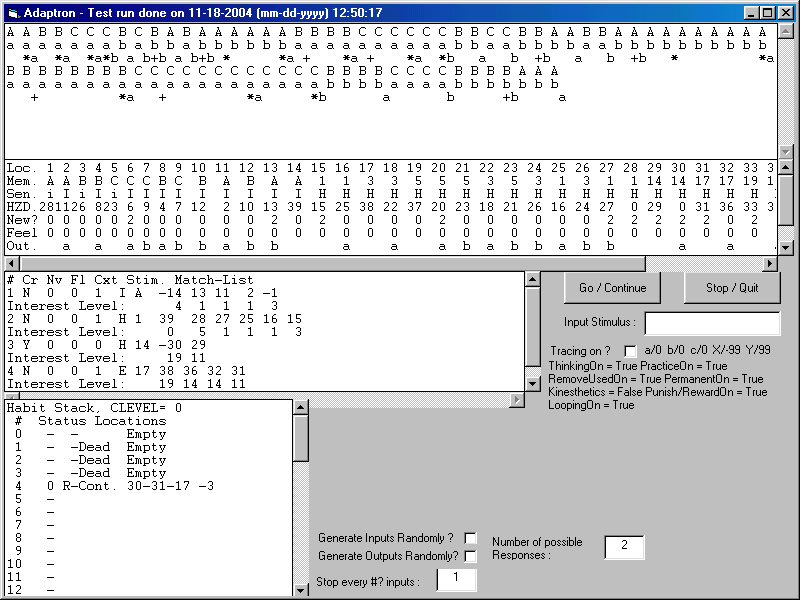Click the 'LoopingOn = True' status text
Screen dimensions: 800x600
[591, 405]
